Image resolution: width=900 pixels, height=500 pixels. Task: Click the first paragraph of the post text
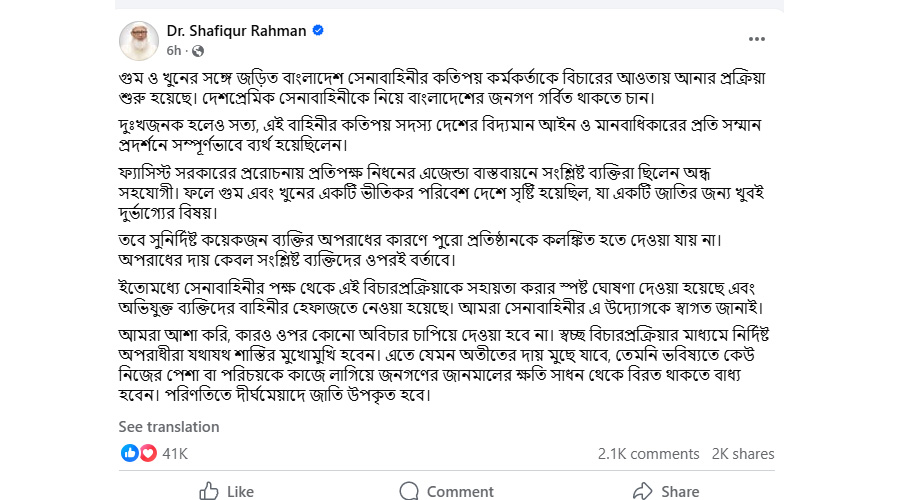[x=400, y=87]
